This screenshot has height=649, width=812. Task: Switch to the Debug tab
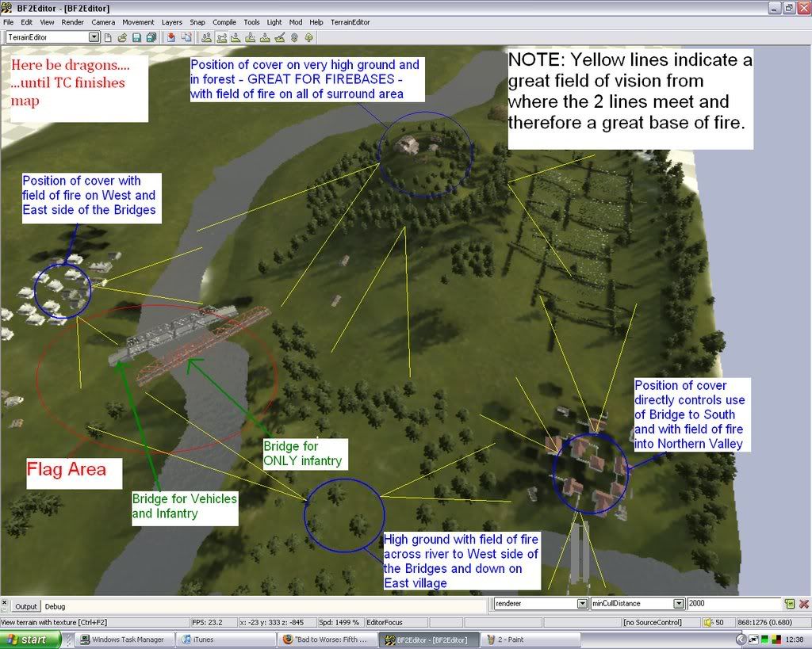pos(55,606)
